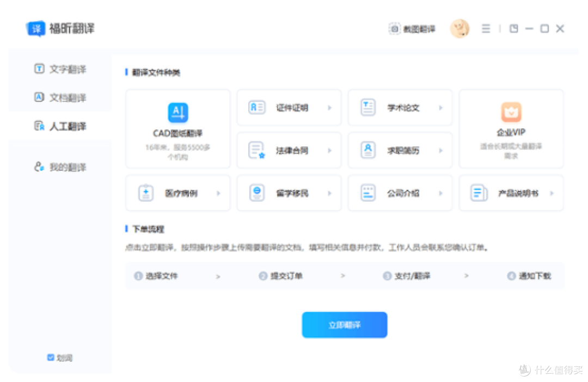
Task: Expand the 法律合同 arrow
Action: (x=329, y=150)
